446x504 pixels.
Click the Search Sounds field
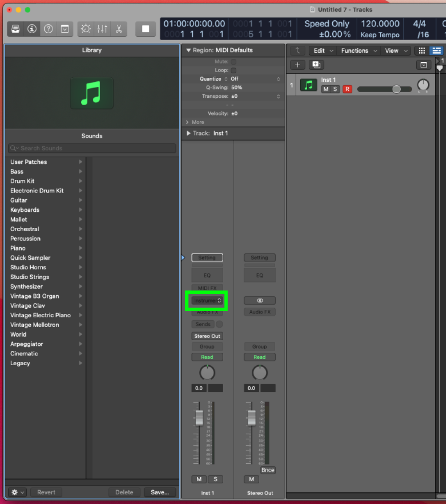92,148
